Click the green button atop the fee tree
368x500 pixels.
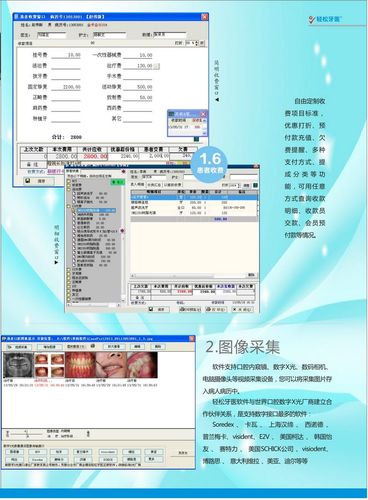coord(117,182)
